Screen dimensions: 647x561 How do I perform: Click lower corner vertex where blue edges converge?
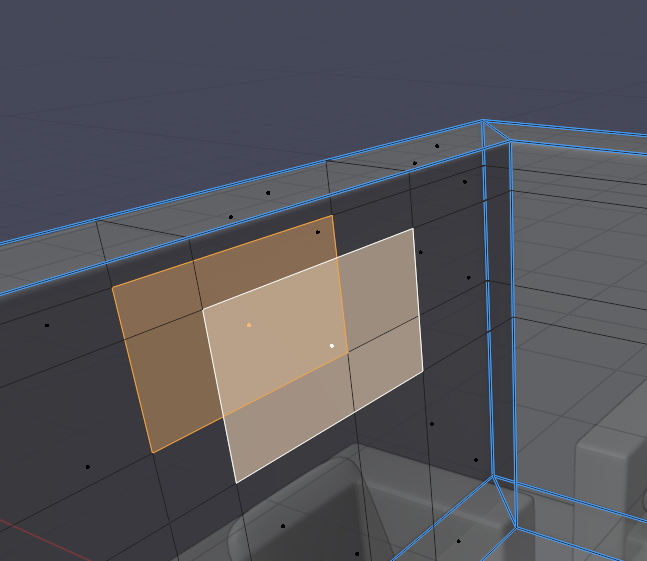coord(494,478)
